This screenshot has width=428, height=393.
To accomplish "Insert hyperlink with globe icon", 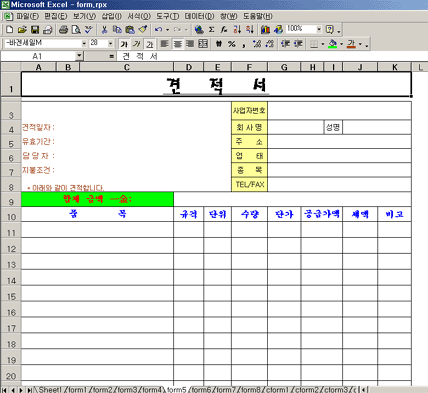I will point(199,30).
